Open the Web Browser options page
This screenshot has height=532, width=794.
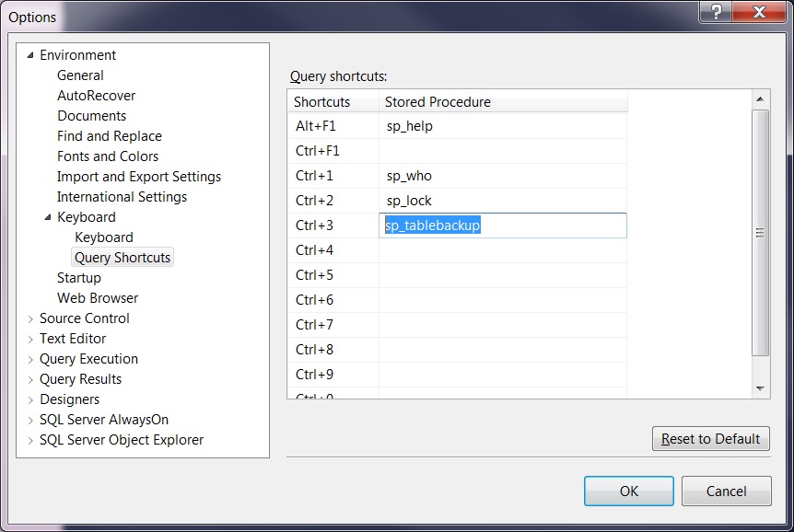[x=98, y=298]
